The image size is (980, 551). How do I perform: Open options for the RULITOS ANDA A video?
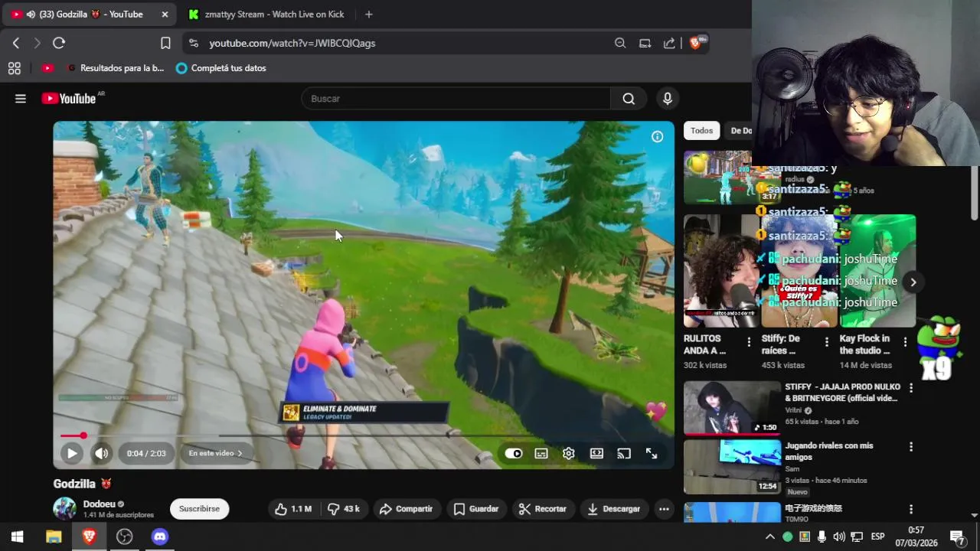point(749,342)
